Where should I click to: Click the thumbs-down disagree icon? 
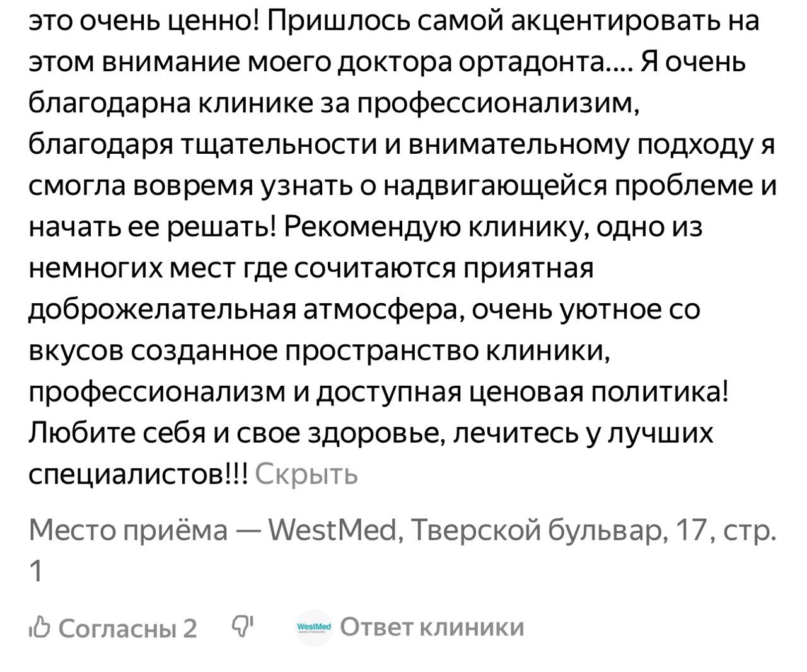coord(242,625)
